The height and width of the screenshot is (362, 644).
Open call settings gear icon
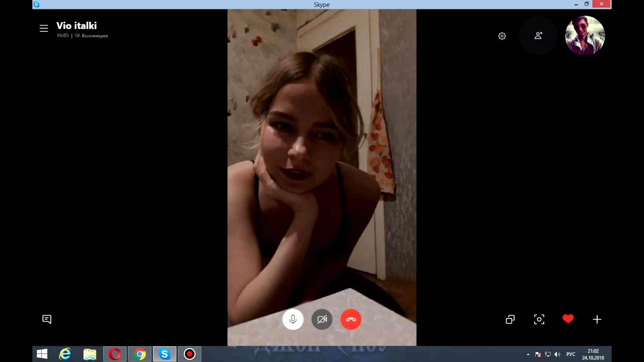coord(502,36)
